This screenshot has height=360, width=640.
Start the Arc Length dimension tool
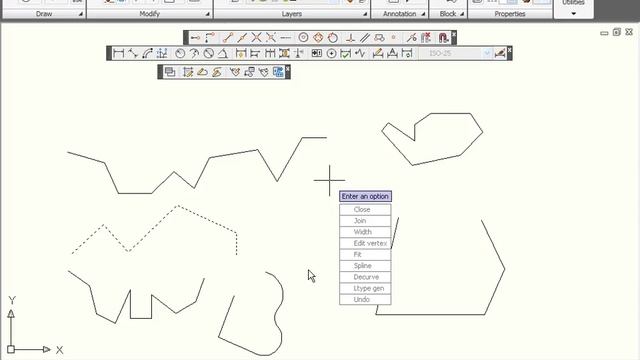(x=148, y=53)
